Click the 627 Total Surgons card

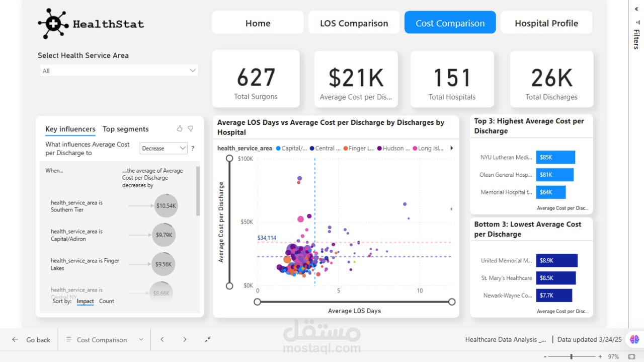pos(256,79)
